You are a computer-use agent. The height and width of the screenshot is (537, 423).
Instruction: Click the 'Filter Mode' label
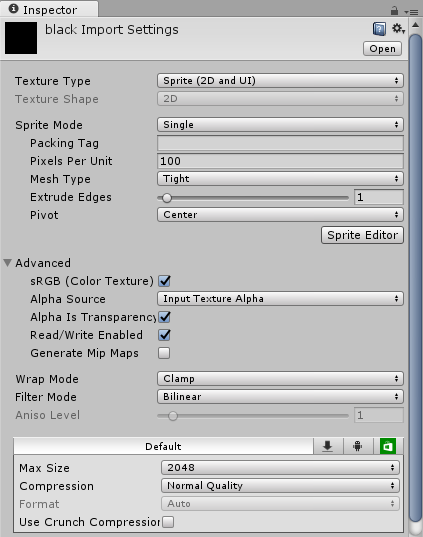[x=46, y=397]
